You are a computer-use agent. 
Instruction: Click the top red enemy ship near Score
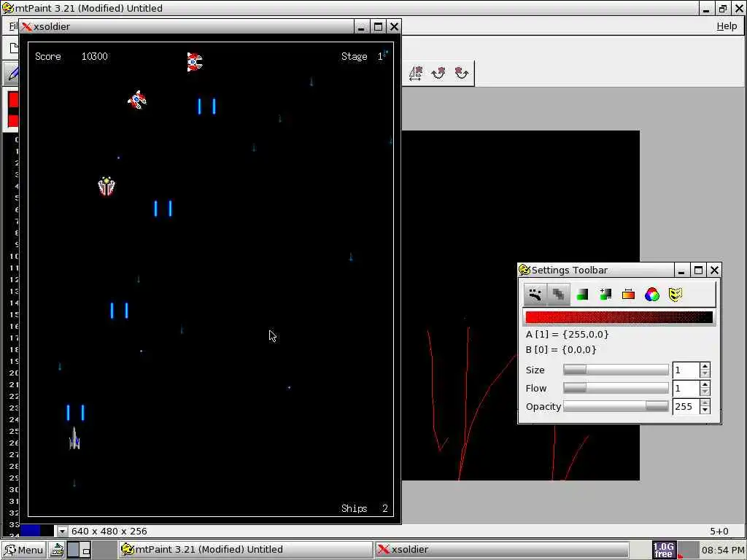tap(194, 62)
